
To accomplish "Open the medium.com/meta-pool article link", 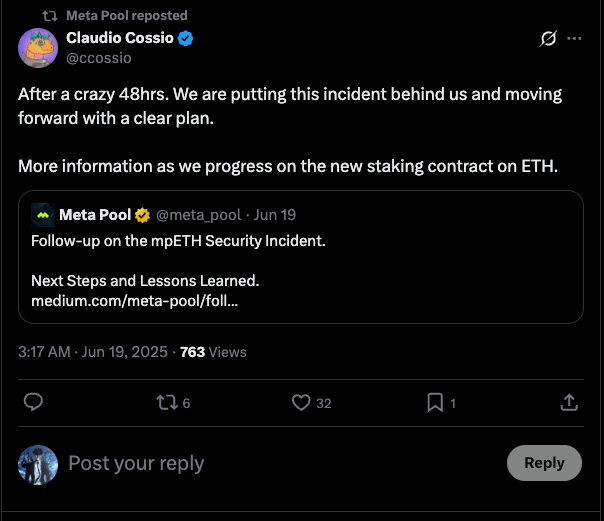I will (x=134, y=300).
